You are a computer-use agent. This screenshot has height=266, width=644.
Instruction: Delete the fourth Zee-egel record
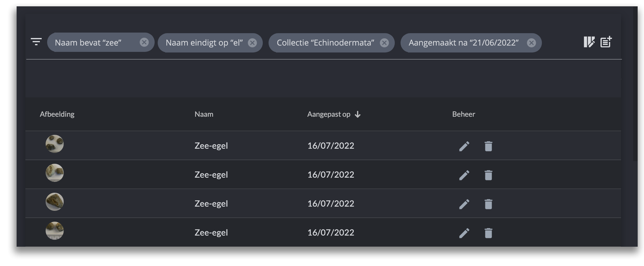(488, 233)
